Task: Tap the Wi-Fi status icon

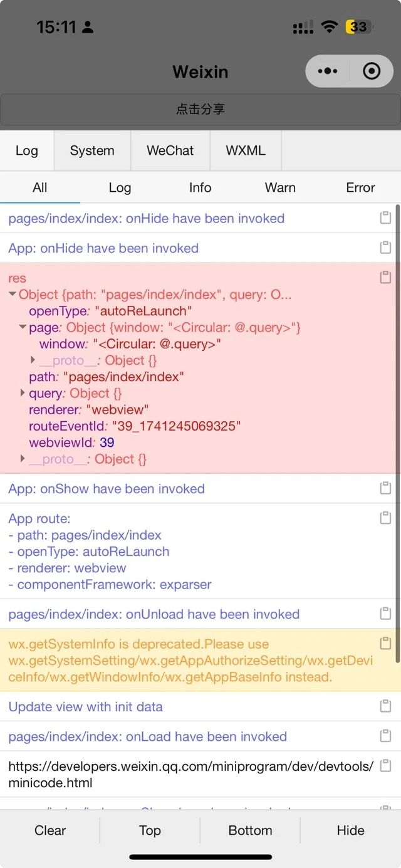Action: (329, 26)
